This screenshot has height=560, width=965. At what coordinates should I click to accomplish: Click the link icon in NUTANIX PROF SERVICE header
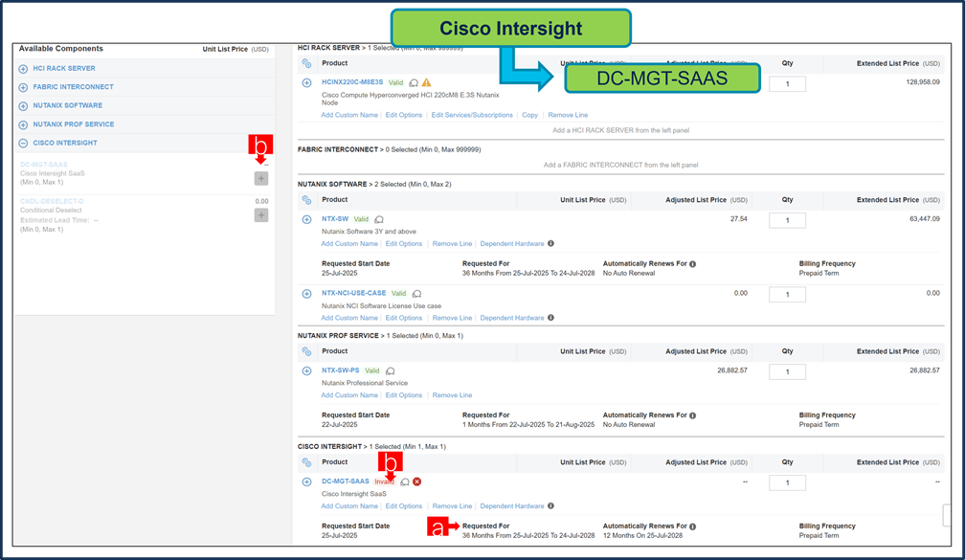306,351
